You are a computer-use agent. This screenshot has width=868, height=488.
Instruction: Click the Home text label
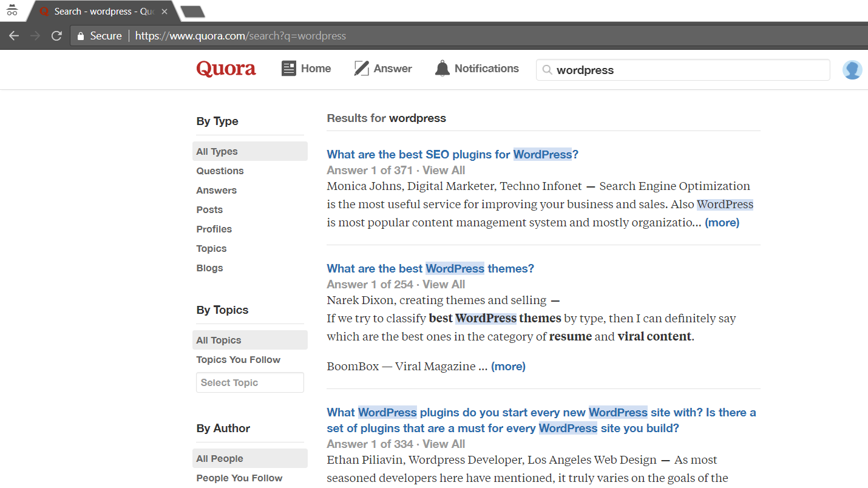[316, 69]
